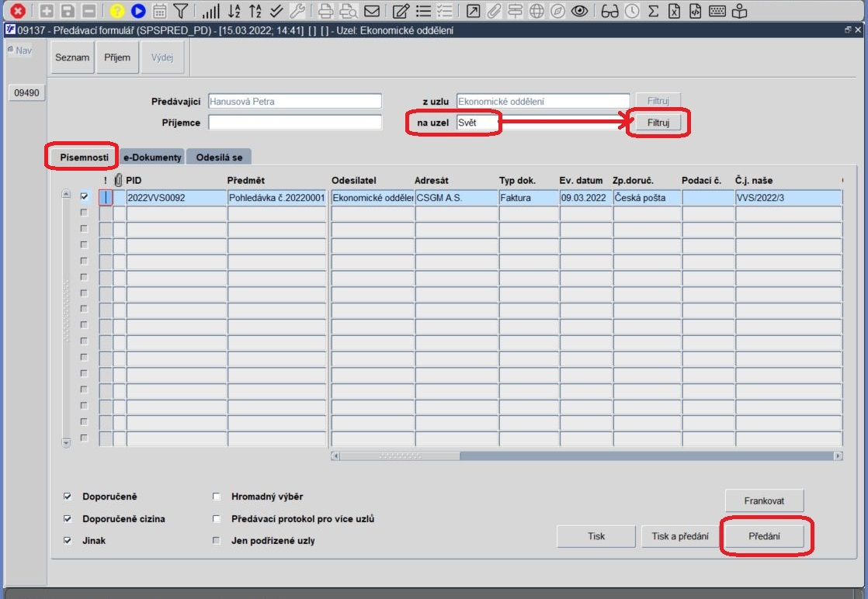The height and width of the screenshot is (599, 868).
Task: Click the sigma sum icon
Action: (653, 11)
